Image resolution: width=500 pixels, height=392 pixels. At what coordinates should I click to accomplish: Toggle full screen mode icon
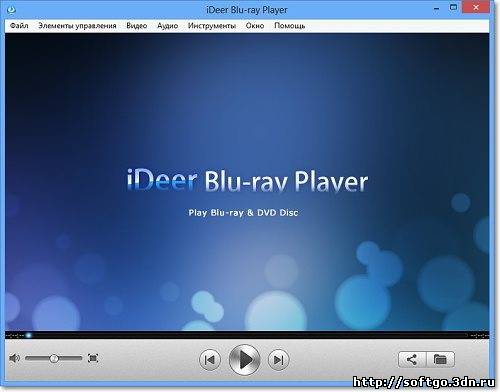[x=93, y=358]
